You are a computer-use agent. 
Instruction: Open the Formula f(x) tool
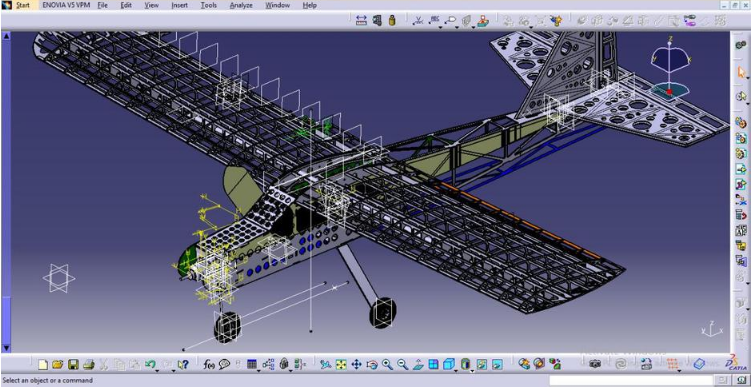(x=209, y=364)
